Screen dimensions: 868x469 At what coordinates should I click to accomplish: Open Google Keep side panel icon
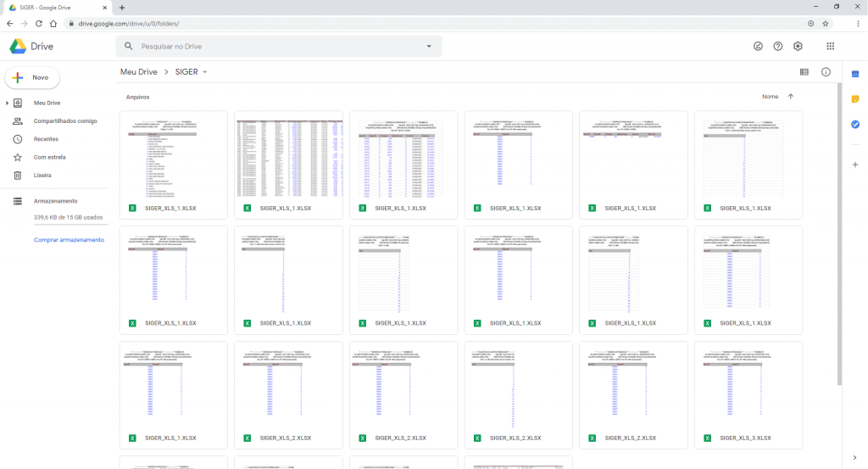855,99
